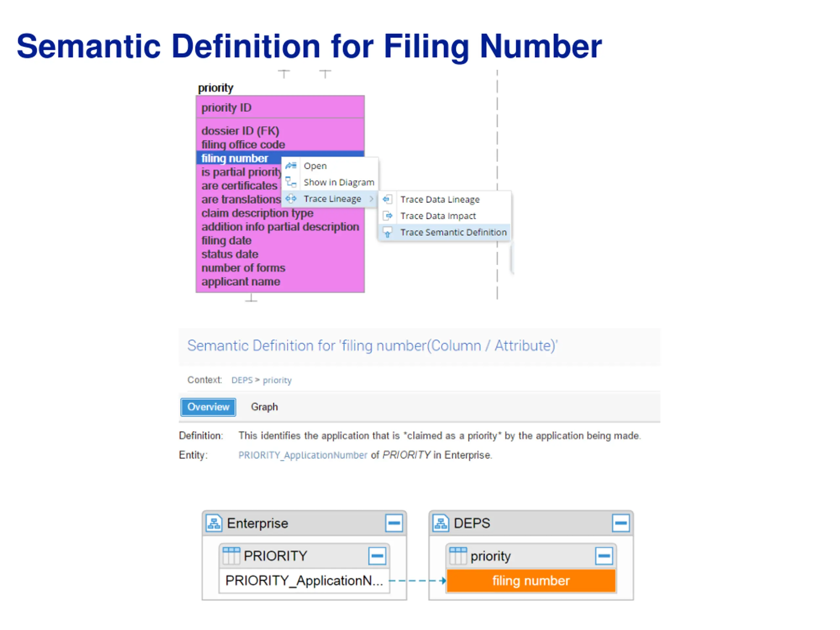Collapse the priority table in DEPS
The width and height of the screenshot is (840, 630).
[x=604, y=556]
